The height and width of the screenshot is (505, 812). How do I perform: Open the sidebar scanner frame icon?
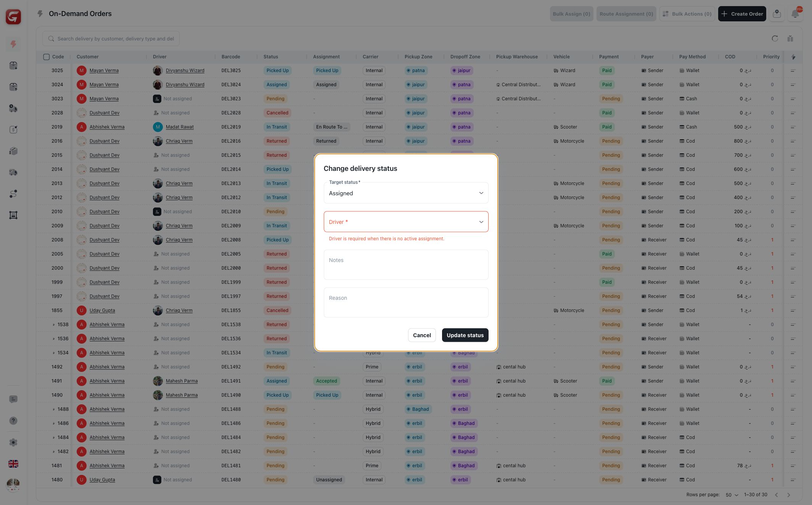pyautogui.click(x=13, y=215)
